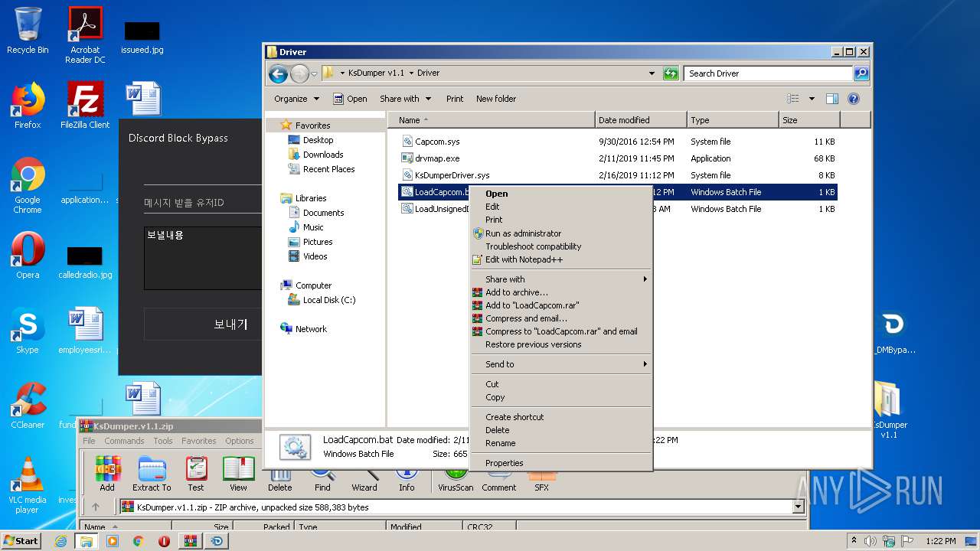Click the Korean send button in Discord Block Bypass
The width and height of the screenshot is (980, 551).
pyautogui.click(x=203, y=324)
